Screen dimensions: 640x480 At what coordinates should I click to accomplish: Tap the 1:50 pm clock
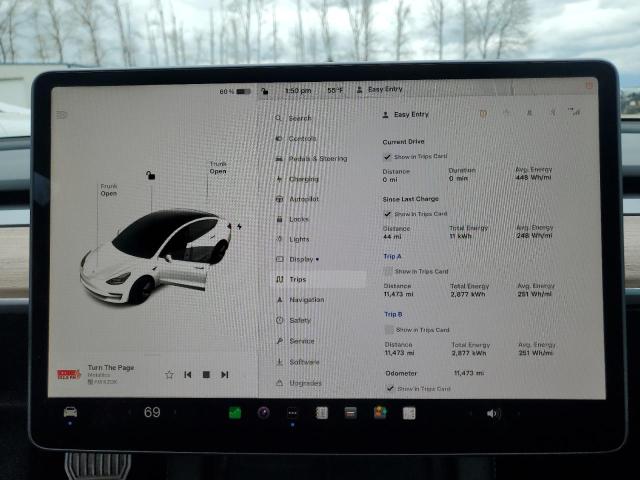pos(298,91)
